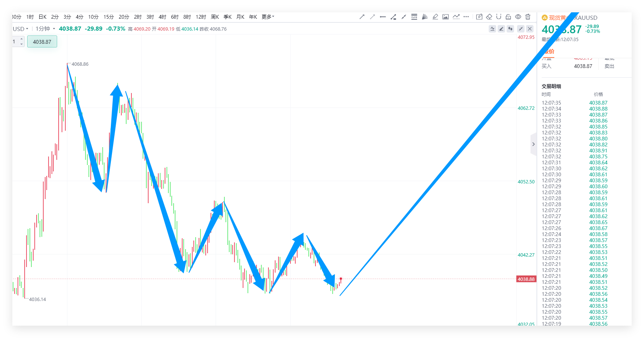Switch to the 4时 timeframe

click(x=162, y=17)
